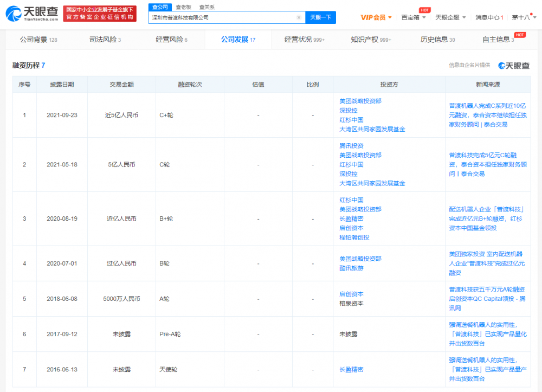Open the 酷讯旅游 investor link
Image resolution: width=542 pixels, height=392 pixels.
(351, 268)
